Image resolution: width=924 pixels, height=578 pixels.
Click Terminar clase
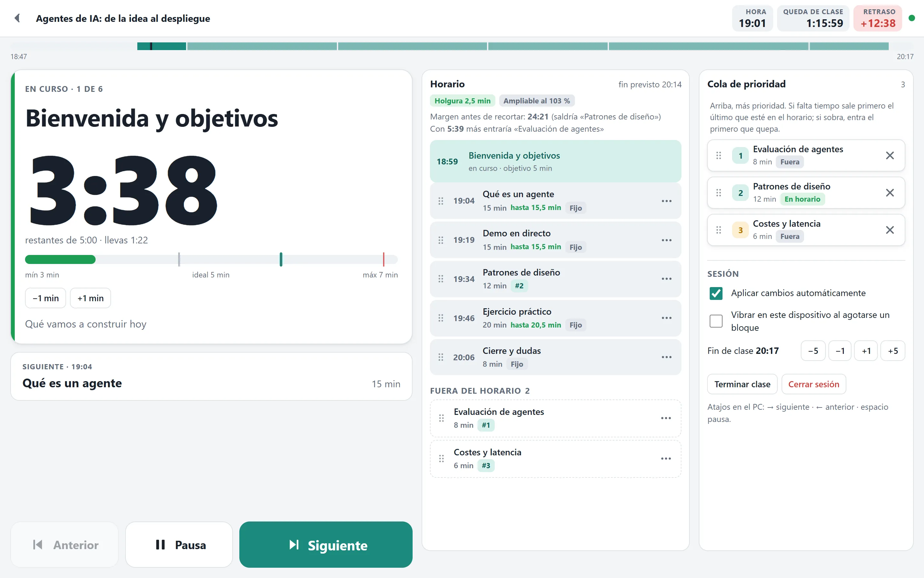point(742,384)
